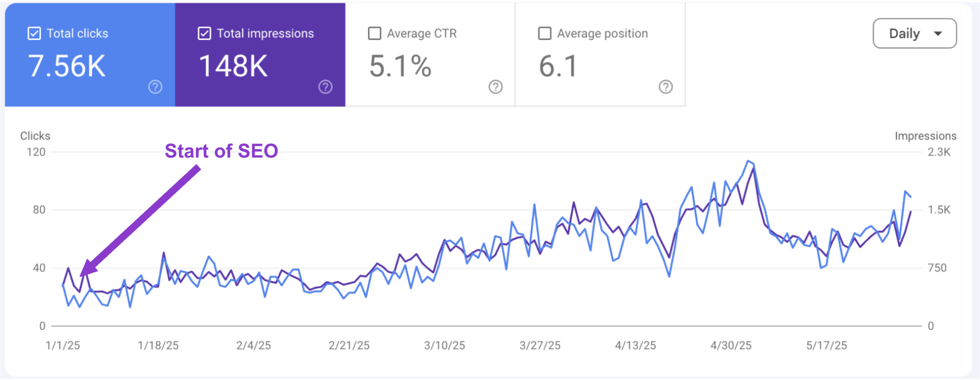980x380 pixels.
Task: Click the Average CTR 5.1% value
Action: (x=400, y=66)
